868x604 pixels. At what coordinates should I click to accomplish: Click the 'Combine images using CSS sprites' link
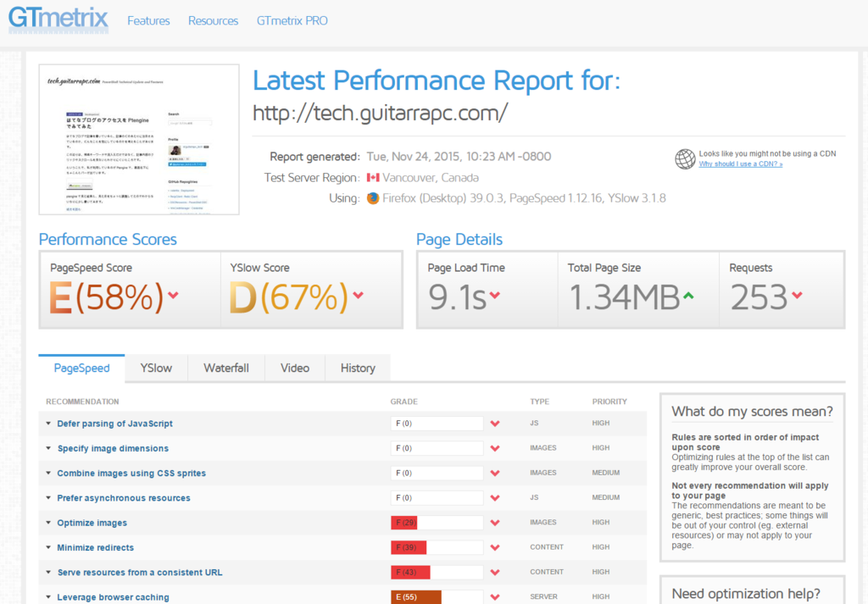point(131,474)
